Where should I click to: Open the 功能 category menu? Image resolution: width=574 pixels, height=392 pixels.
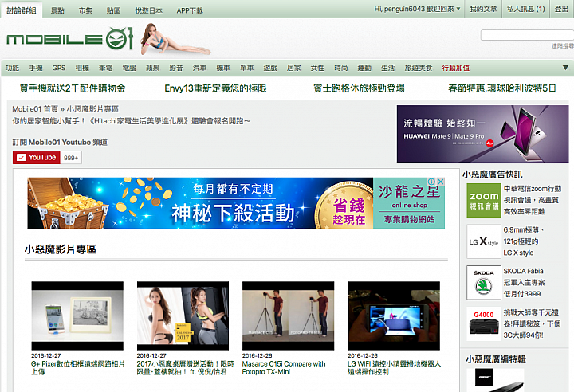(x=12, y=68)
